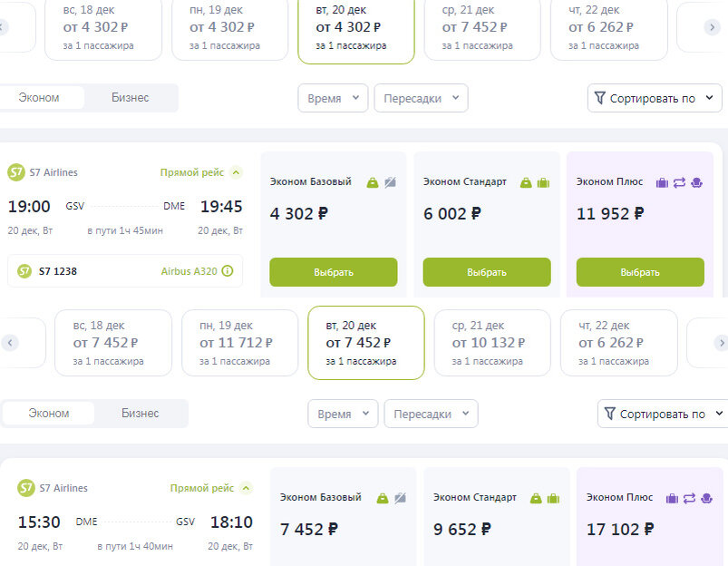Open the first Время dropdown
The height and width of the screenshot is (566, 728).
click(333, 98)
